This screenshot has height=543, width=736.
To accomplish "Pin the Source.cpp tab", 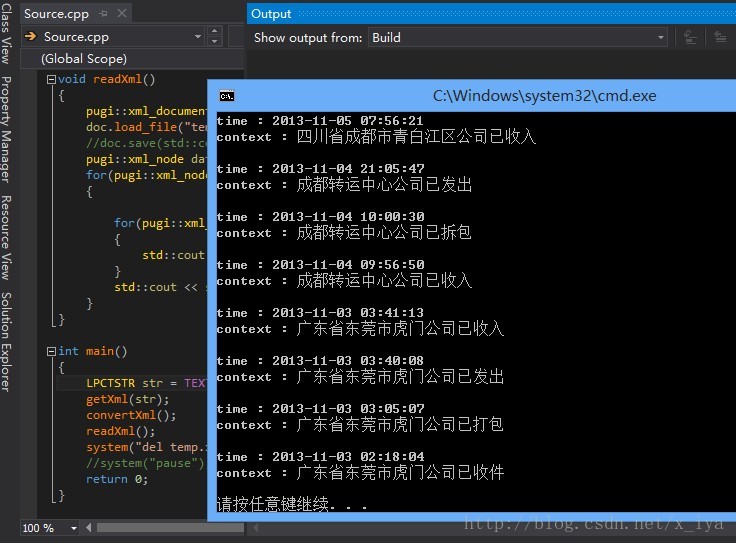I will tap(103, 14).
